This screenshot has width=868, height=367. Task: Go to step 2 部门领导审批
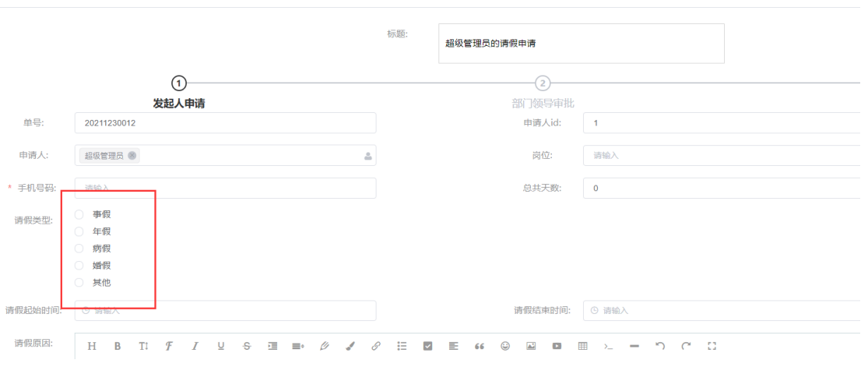[x=543, y=83]
